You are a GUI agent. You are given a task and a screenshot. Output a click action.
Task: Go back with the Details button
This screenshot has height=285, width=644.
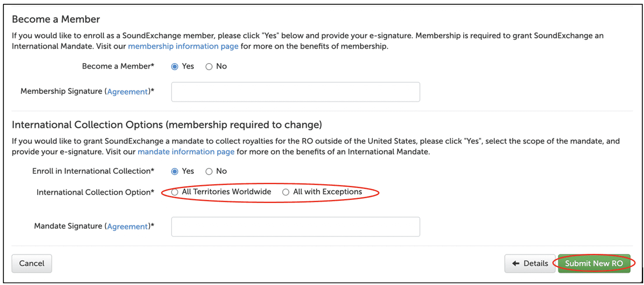[530, 264]
